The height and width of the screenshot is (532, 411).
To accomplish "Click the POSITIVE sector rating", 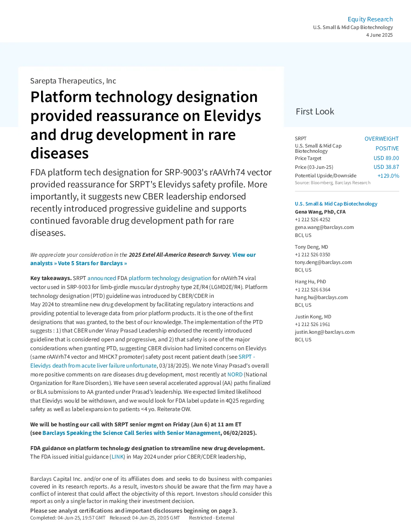I will (x=387, y=148).
